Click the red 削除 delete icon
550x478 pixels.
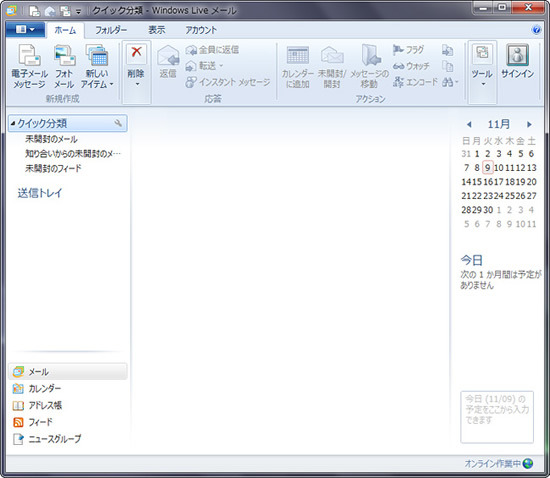click(136, 53)
